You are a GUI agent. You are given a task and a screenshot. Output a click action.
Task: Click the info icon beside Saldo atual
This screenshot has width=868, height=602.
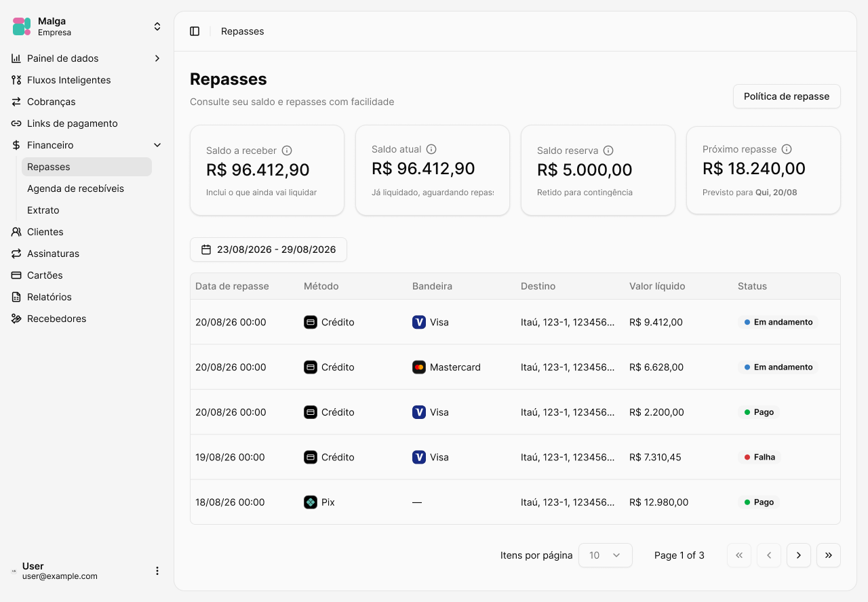[431, 149]
